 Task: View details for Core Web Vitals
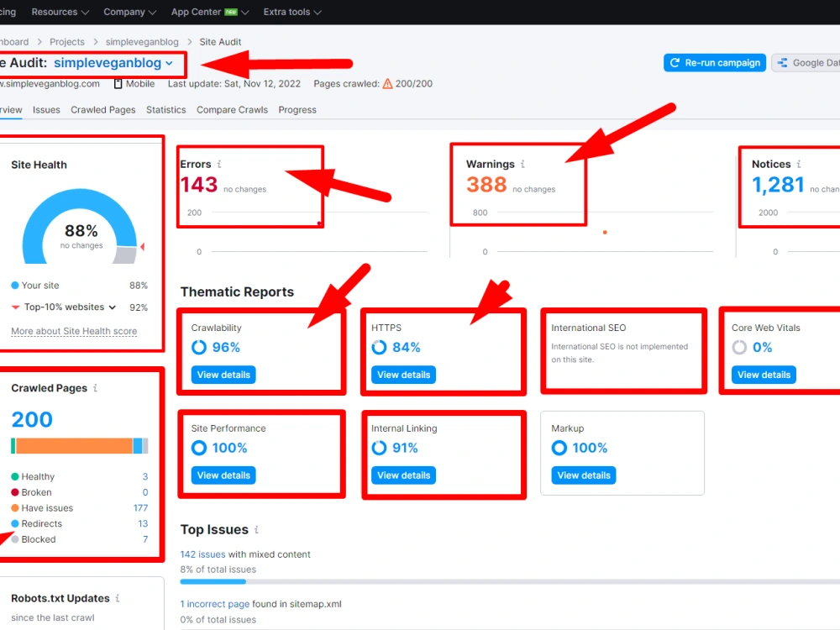764,375
